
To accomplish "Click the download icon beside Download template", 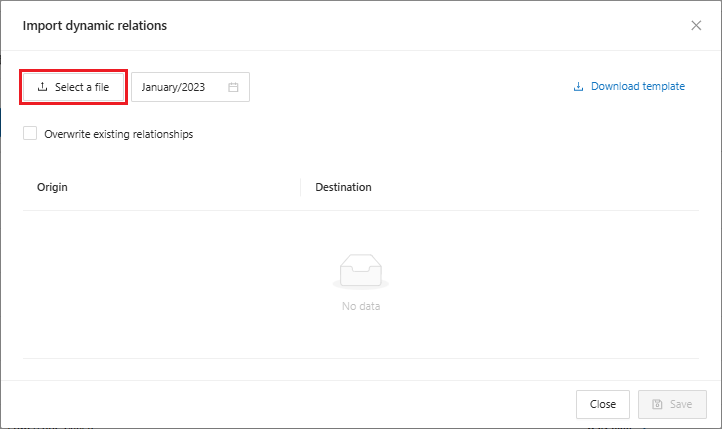I will click(x=578, y=87).
